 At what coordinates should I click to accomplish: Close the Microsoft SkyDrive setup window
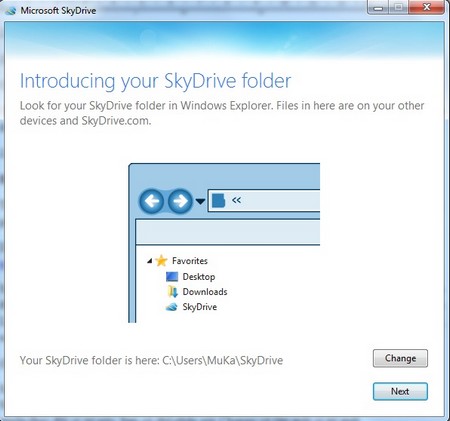[426, 7]
